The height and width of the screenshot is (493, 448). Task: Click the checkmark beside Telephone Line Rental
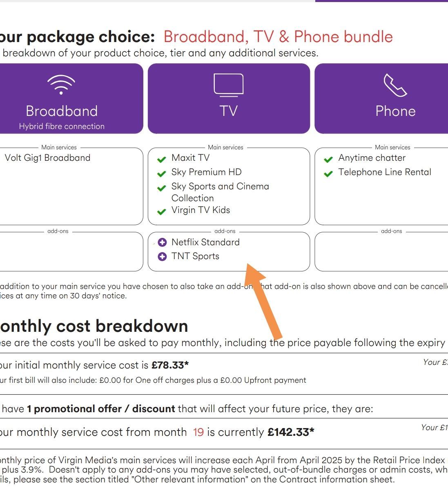(x=328, y=173)
